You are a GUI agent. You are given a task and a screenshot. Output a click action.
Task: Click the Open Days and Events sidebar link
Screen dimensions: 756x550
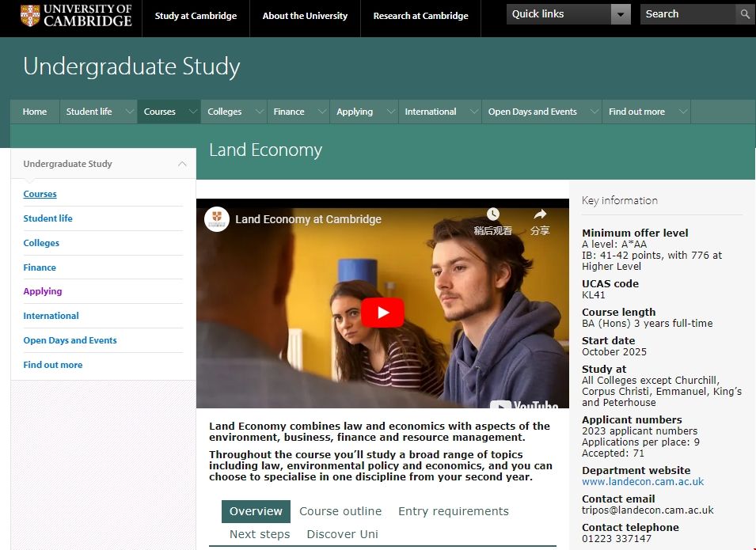point(70,340)
